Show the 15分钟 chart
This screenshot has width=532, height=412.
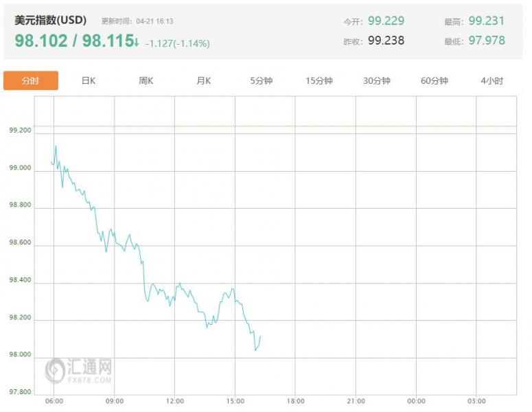(x=319, y=81)
